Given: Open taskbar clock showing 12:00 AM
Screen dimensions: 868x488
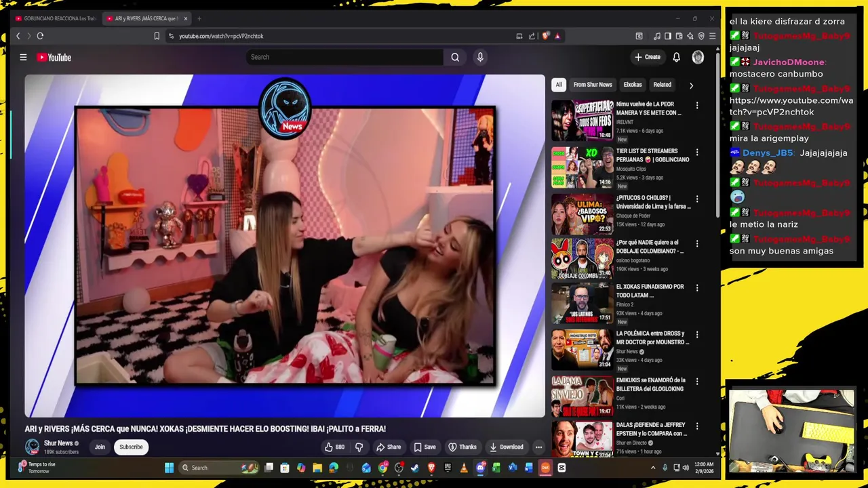Looking at the screenshot, I should pyautogui.click(x=704, y=468).
